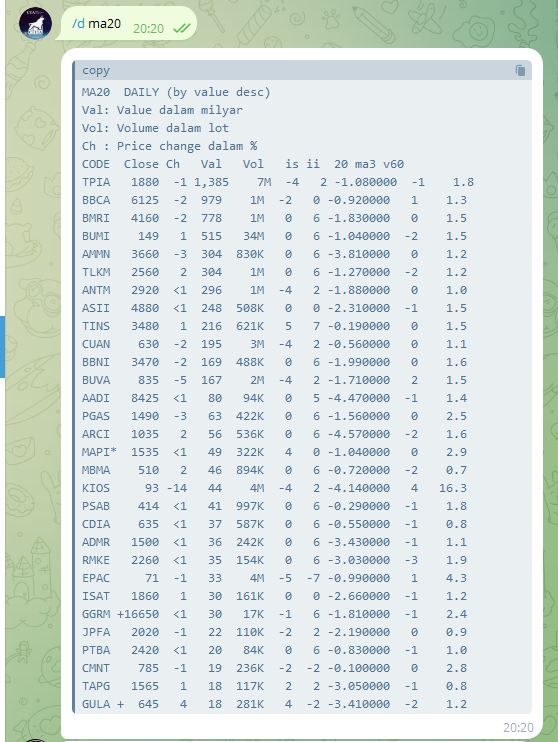Select the 'Val: Value dalam milyar' line
Viewport: 558px width, 742px height.
point(162,110)
